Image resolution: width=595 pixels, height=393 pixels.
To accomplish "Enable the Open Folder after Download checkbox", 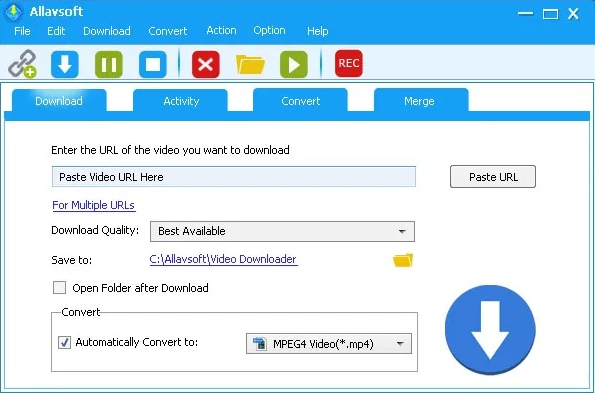I will pos(59,288).
